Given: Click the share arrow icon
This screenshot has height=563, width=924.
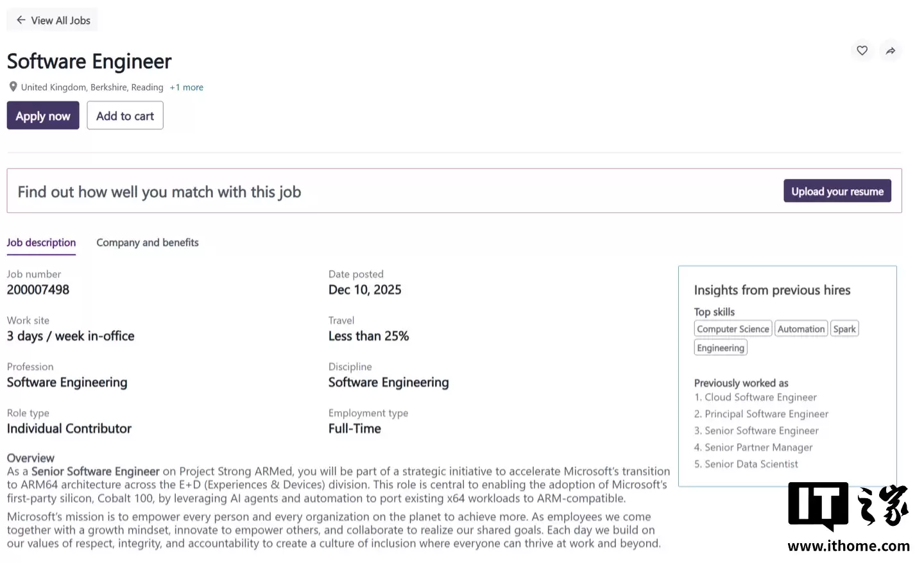Looking at the screenshot, I should (x=891, y=51).
